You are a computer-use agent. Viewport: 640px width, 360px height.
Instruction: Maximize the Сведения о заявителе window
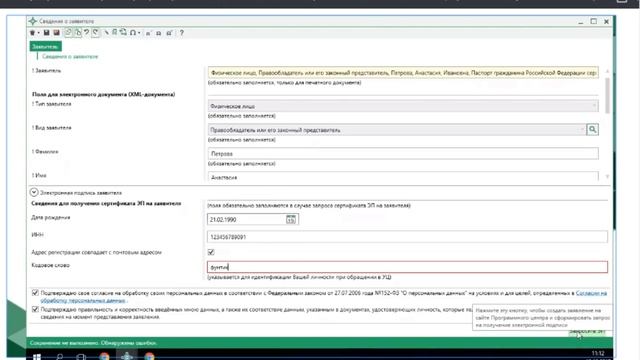[593, 21]
